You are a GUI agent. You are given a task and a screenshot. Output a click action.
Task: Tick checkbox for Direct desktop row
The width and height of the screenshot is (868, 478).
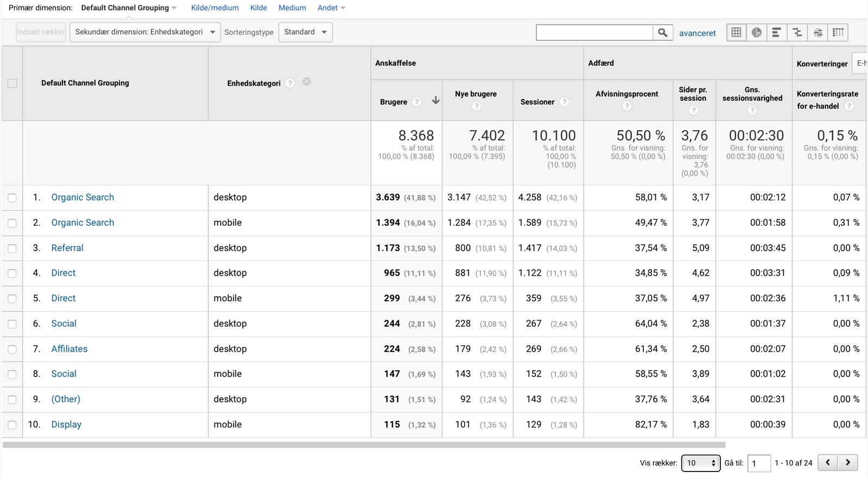12,273
